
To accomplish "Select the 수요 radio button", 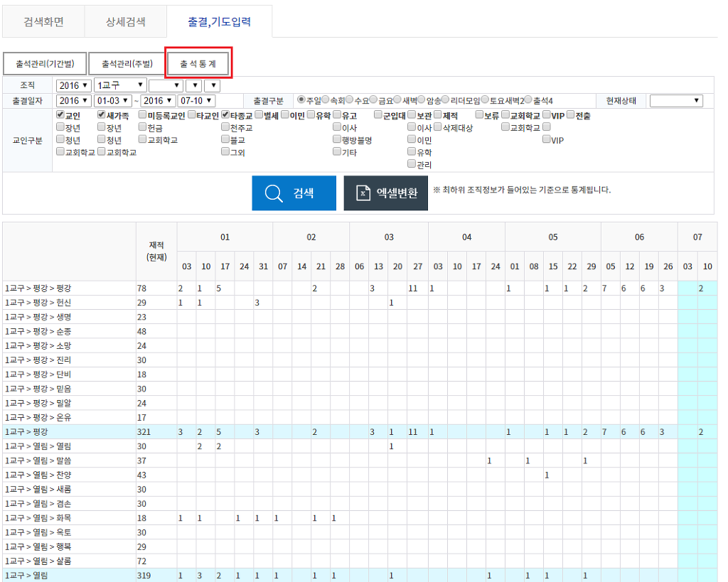I will tap(349, 100).
